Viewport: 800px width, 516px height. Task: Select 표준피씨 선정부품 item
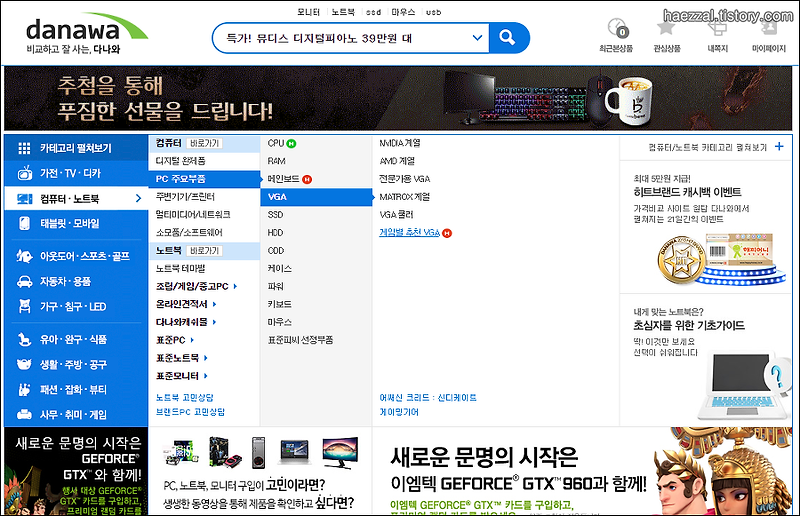coord(301,340)
